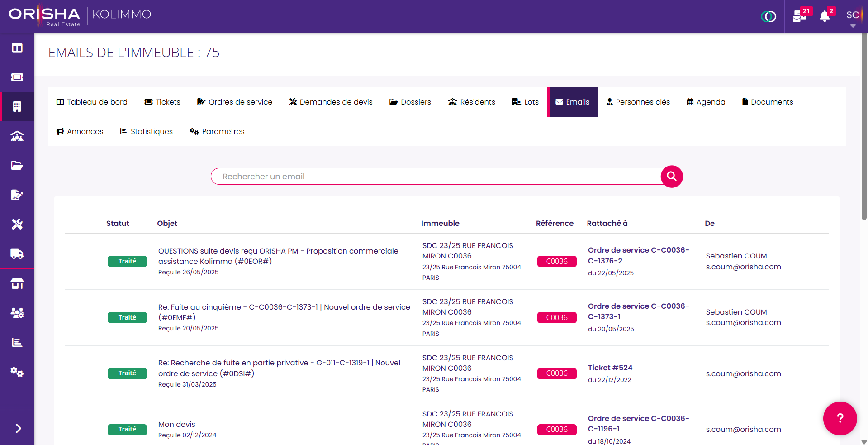
Task: Switch to the Résidents tab
Action: click(472, 102)
